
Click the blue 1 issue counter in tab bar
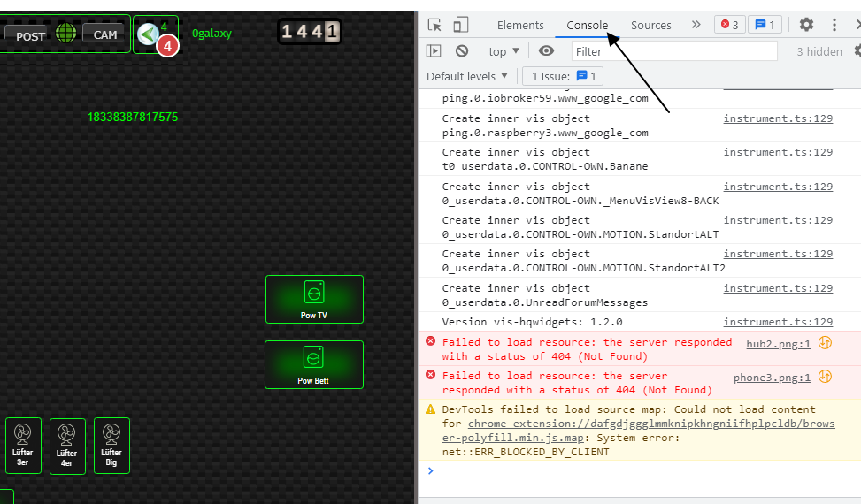765,25
